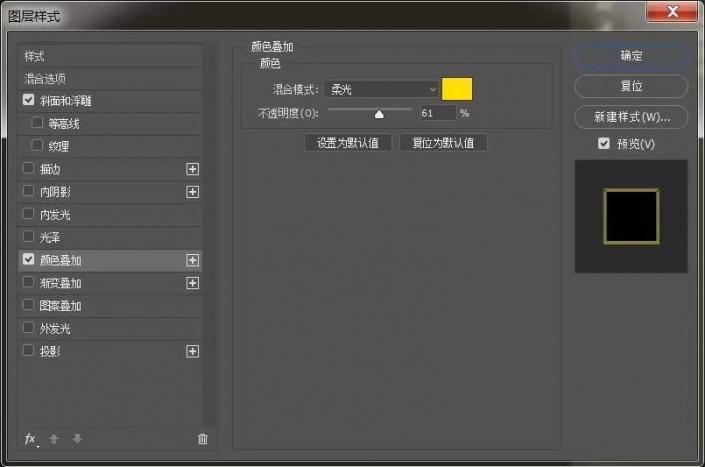Image resolution: width=705 pixels, height=467 pixels.
Task: Open the 混合模式 柔光 dropdown
Action: (381, 89)
